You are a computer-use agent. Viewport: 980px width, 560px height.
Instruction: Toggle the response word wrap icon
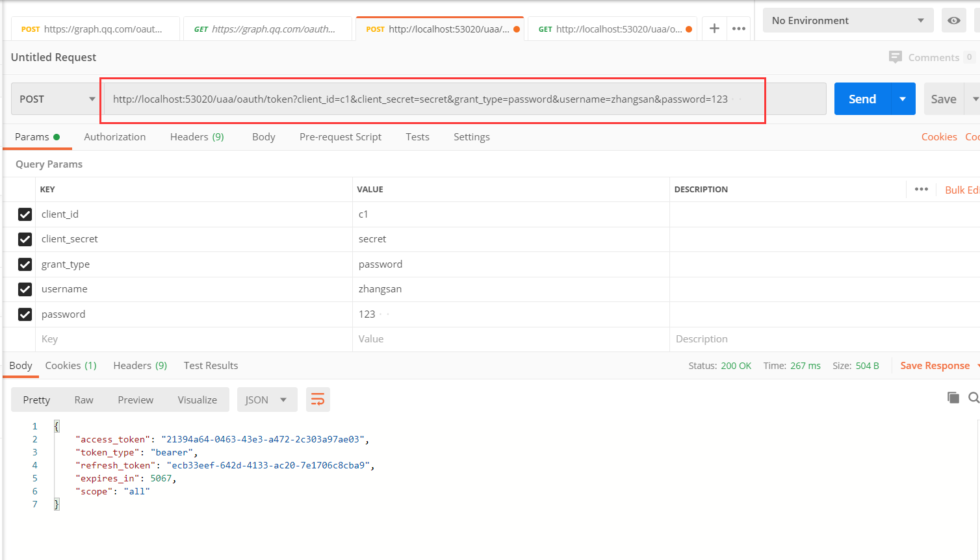(x=318, y=400)
